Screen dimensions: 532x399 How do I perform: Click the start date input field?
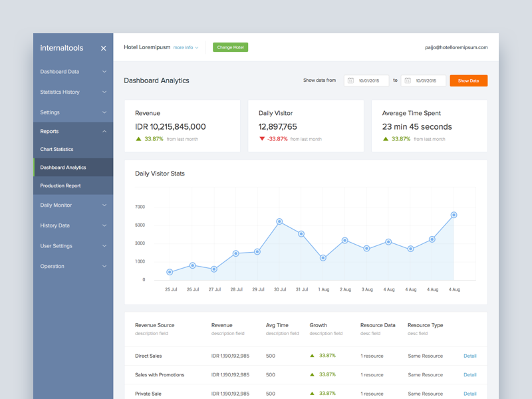click(366, 80)
